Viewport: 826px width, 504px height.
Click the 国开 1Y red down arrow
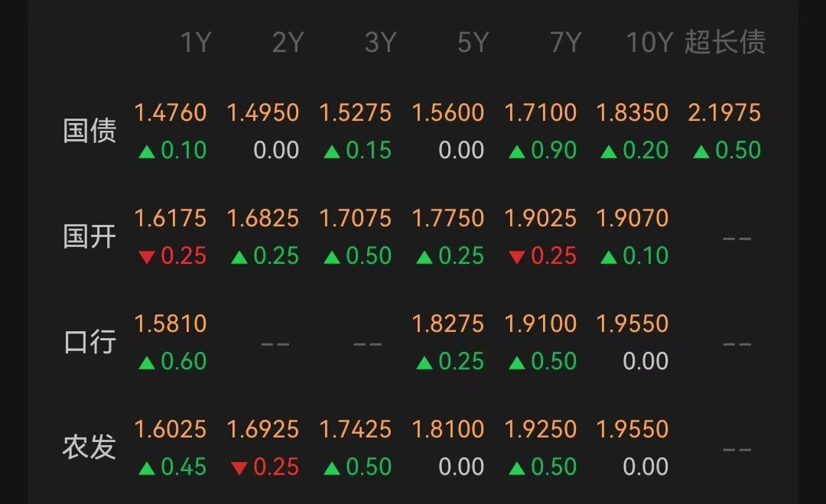146,257
